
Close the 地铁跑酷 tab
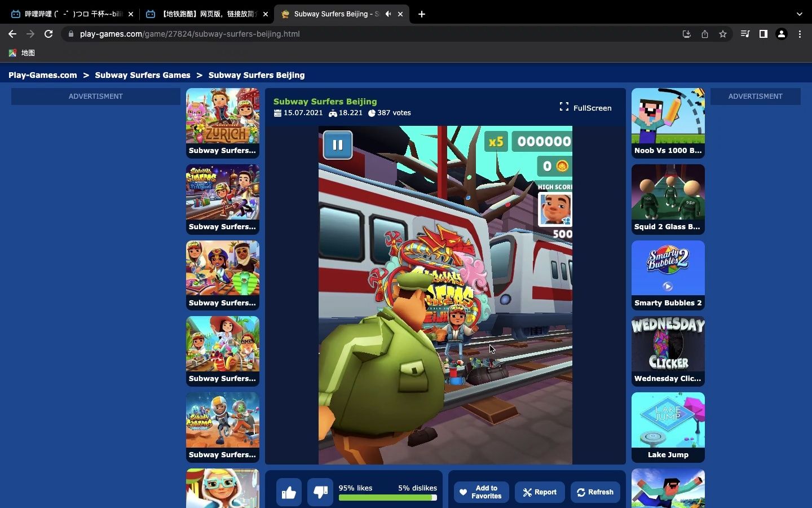coord(266,14)
